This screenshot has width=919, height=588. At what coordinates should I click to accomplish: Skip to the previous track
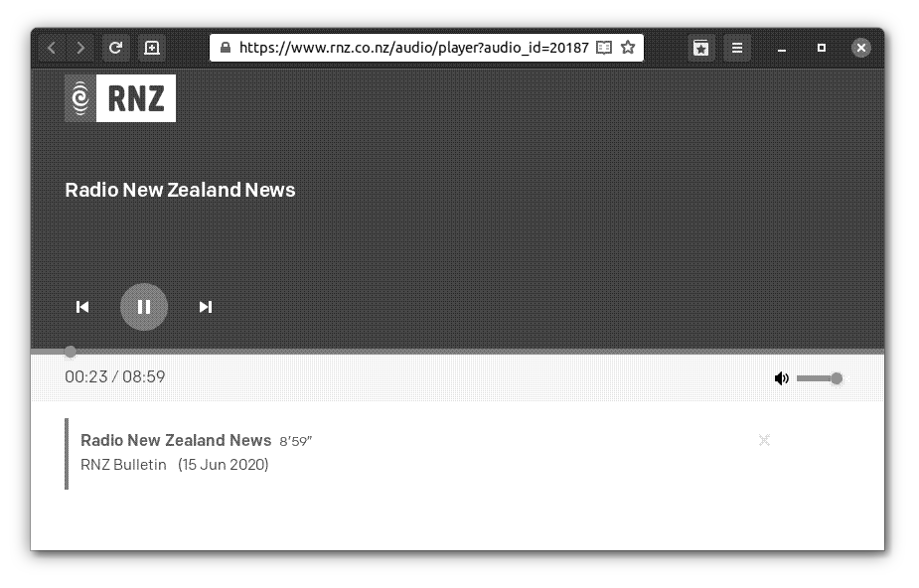(82, 307)
